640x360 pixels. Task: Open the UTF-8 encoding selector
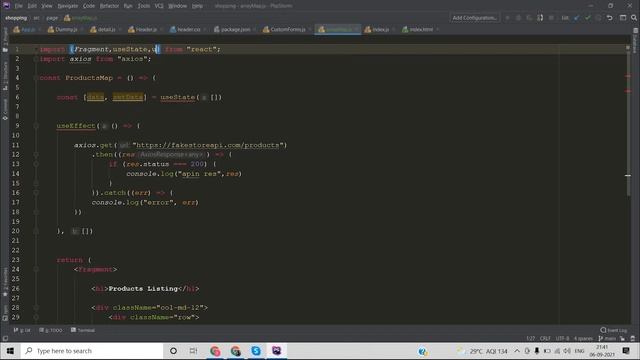click(x=562, y=338)
